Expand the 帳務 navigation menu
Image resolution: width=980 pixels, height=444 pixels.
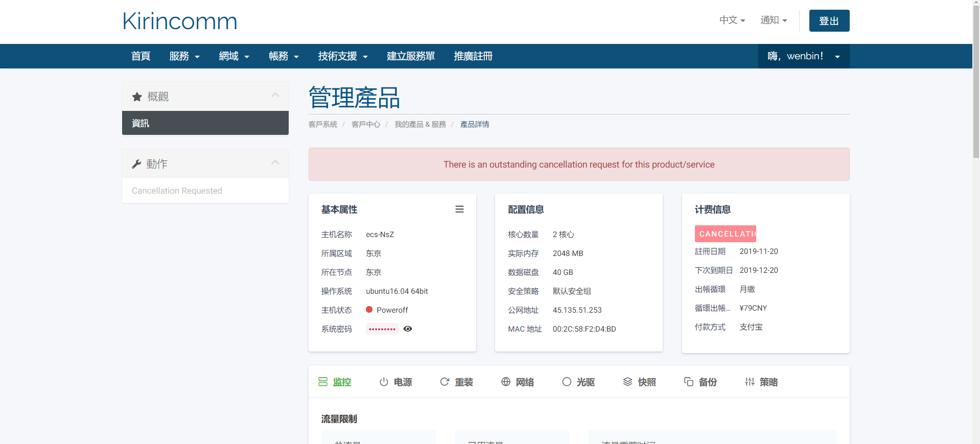pos(284,56)
